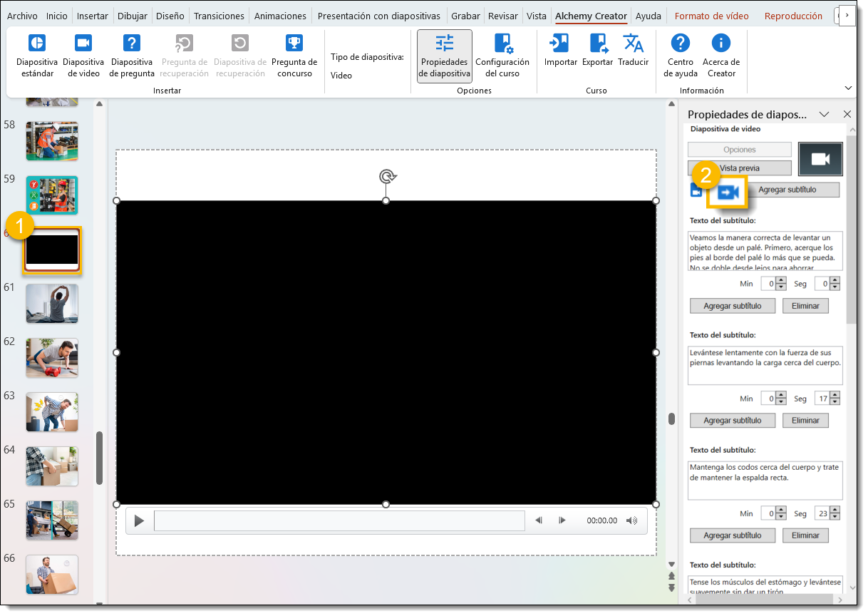Image resolution: width=868 pixels, height=616 pixels.
Task: Mute the video player volume
Action: (x=631, y=520)
